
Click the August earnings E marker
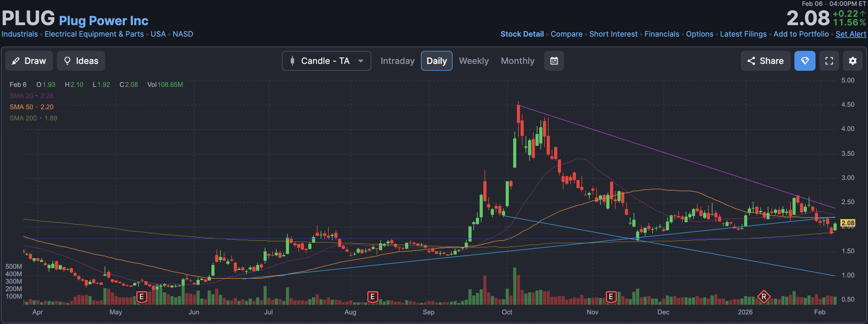tap(372, 297)
